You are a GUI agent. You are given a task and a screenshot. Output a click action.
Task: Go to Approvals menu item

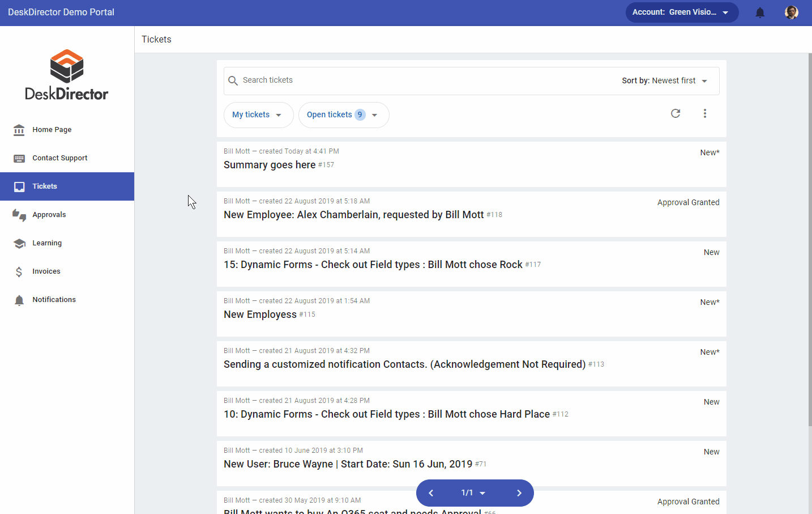tap(67, 215)
